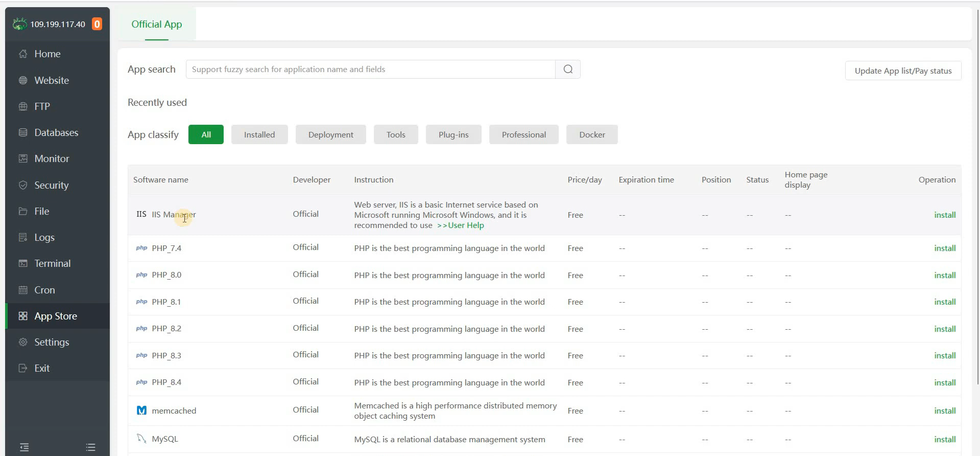Screen dimensions: 980x456
Task: Click the php icon beside PHP_8.2
Action: (141, 329)
